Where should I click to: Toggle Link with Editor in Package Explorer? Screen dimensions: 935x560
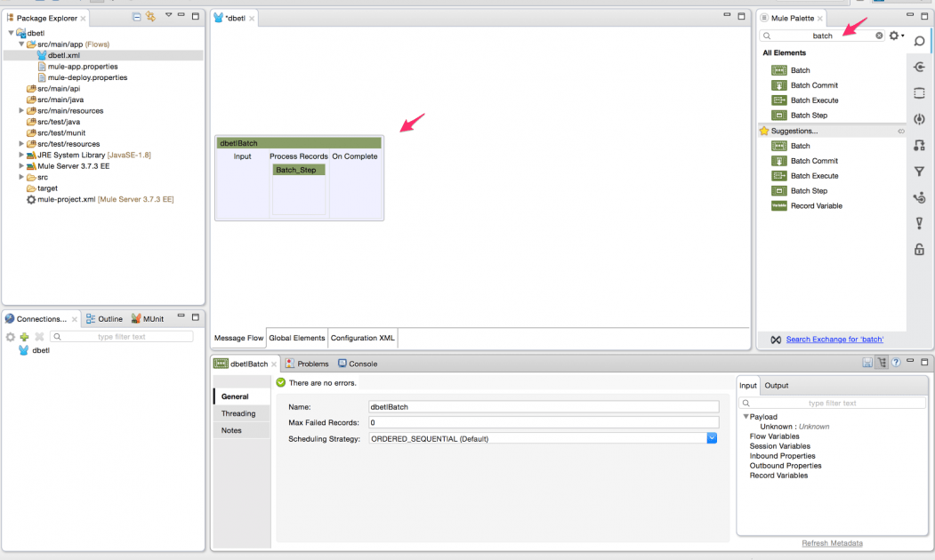[x=150, y=17]
